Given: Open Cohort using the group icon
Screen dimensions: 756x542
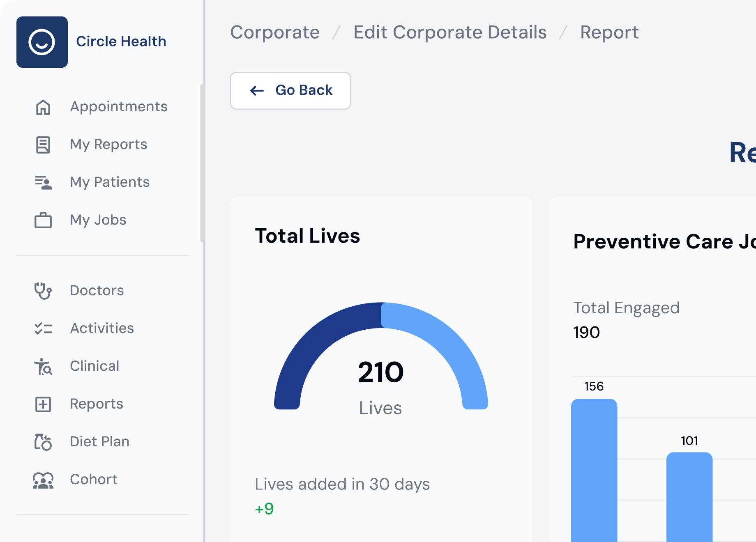Looking at the screenshot, I should pos(43,480).
